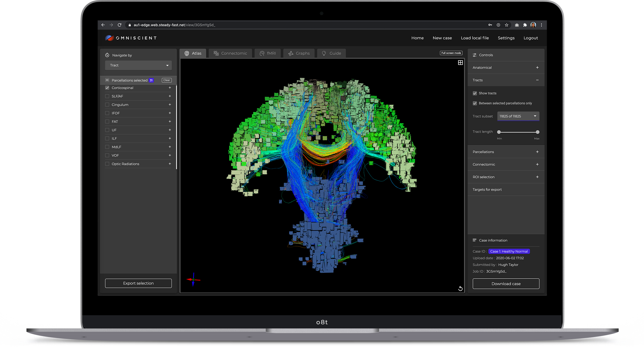Viewport: 644px width, 348px height.
Task: Open the Guide tab
Action: tap(332, 53)
